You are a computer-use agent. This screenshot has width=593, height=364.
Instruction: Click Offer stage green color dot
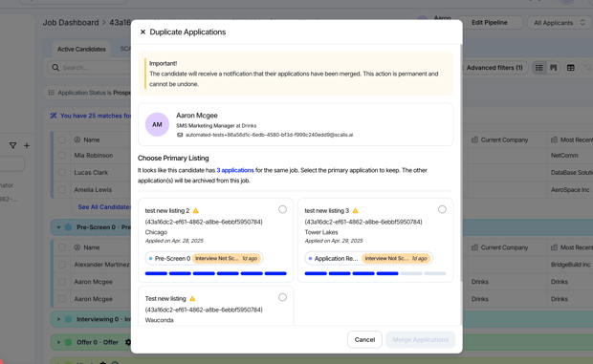pyautogui.click(x=69, y=342)
